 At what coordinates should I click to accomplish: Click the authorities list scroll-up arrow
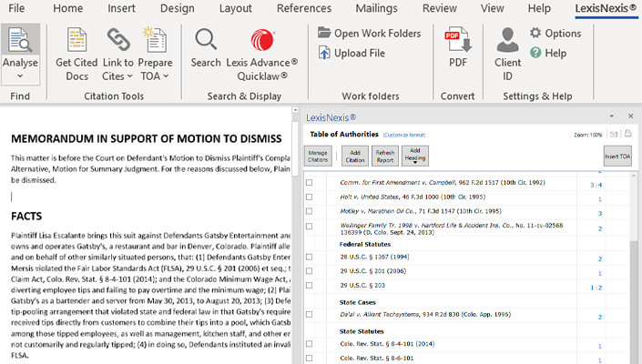[x=634, y=176]
